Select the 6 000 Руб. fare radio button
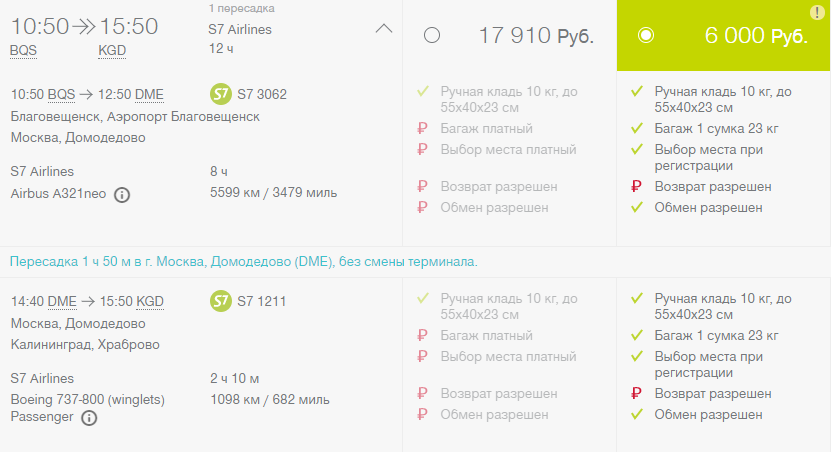 tap(646, 36)
